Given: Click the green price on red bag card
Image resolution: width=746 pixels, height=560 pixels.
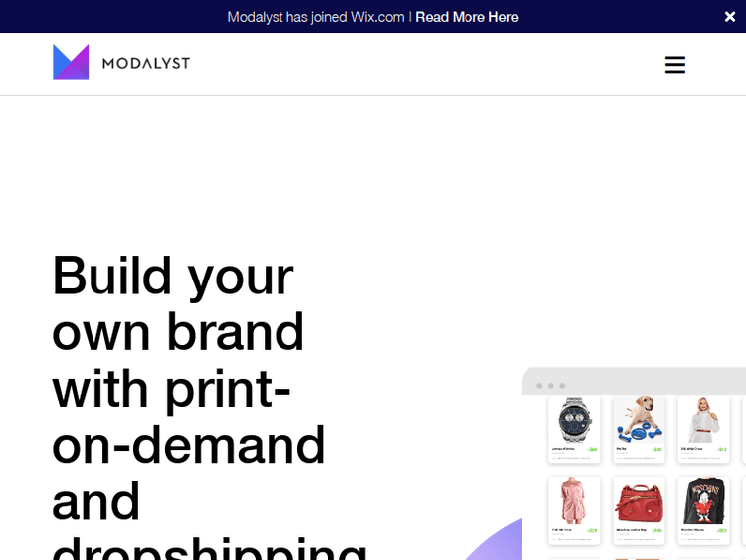Looking at the screenshot, I should (x=656, y=531).
